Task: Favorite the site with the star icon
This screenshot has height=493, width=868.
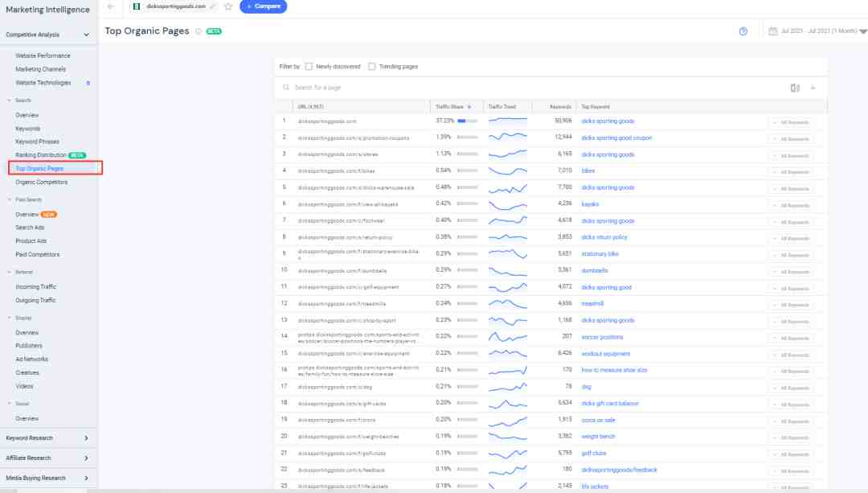Action: pos(228,6)
